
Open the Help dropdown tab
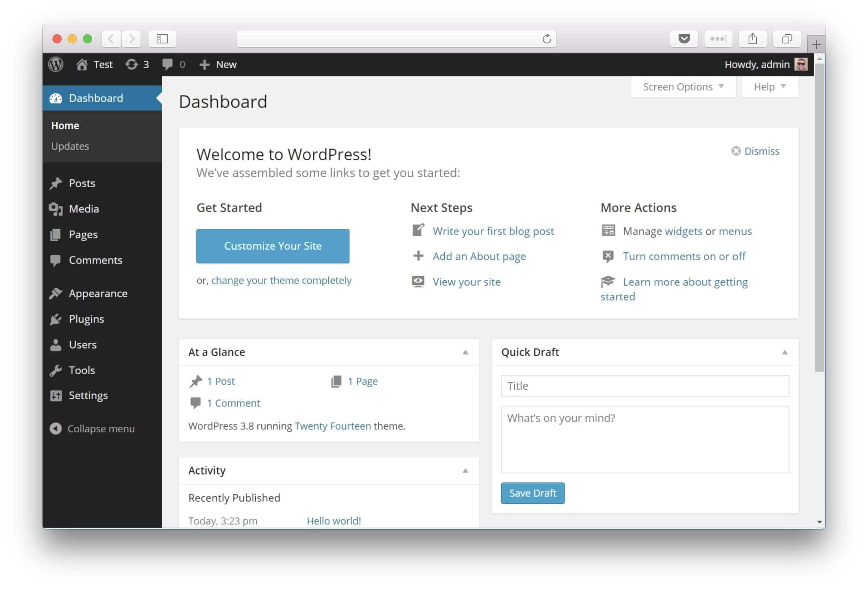coord(769,87)
